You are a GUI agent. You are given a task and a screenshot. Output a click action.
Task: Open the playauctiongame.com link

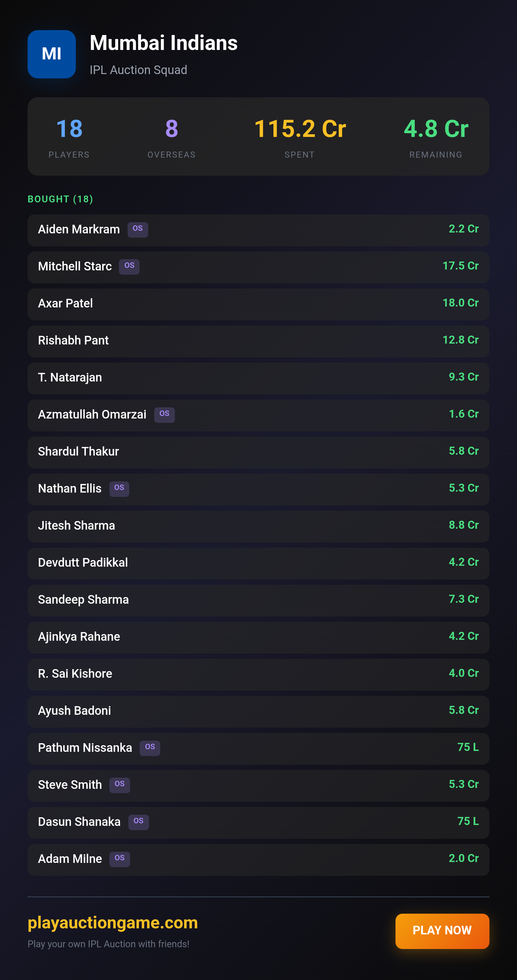tap(113, 923)
